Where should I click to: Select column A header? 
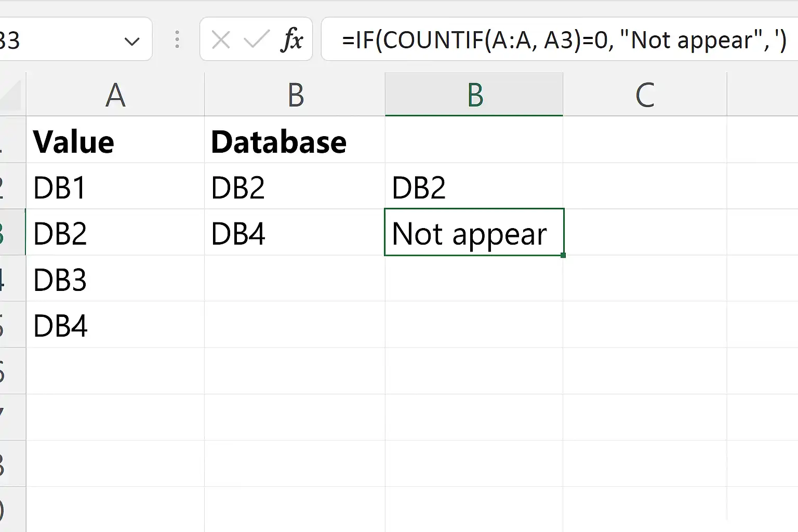115,95
